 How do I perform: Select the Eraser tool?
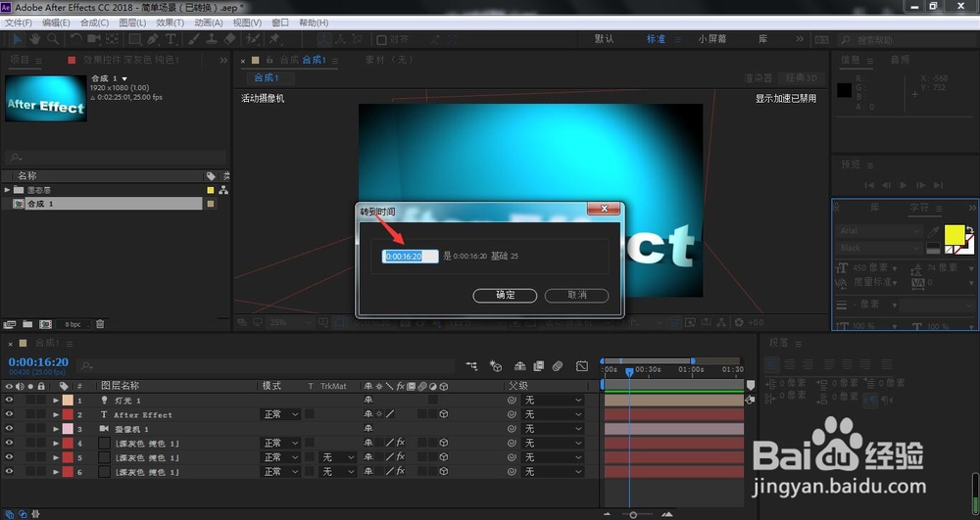click(229, 39)
